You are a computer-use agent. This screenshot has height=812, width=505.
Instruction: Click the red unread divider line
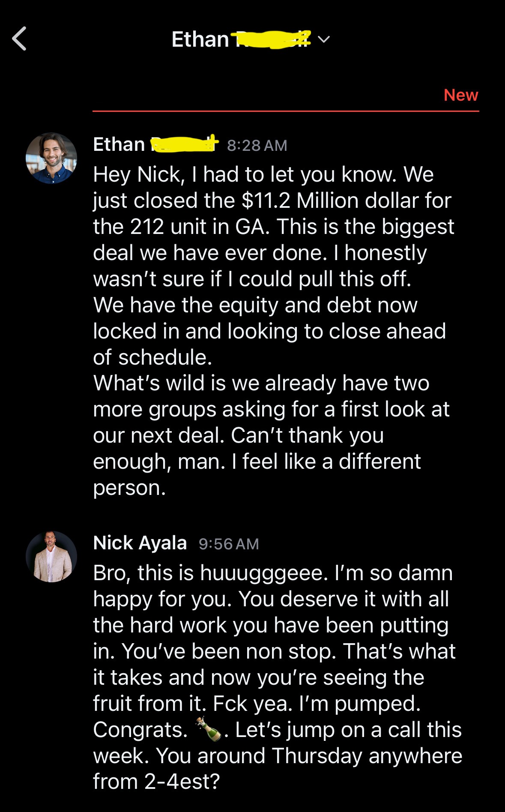coord(286,111)
